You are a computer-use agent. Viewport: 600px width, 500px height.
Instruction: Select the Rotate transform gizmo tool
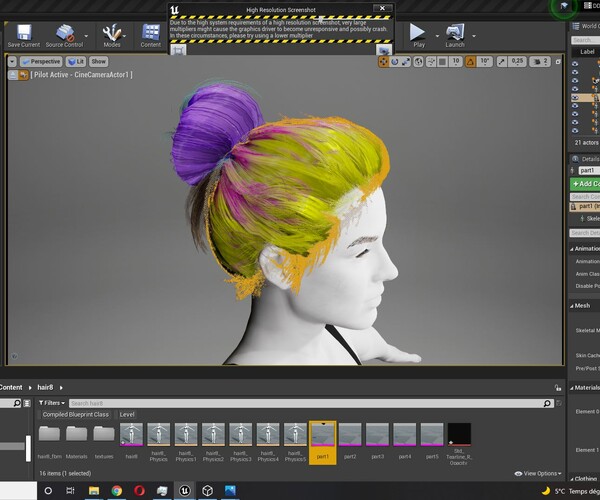395,62
